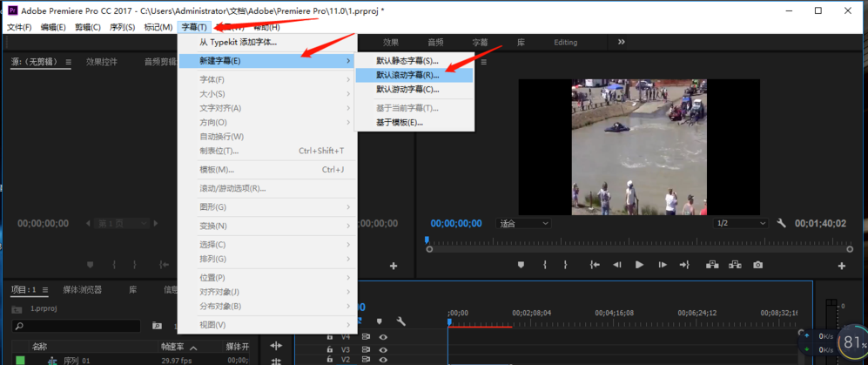Click the Add Marker icon in program monitor

tap(521, 265)
